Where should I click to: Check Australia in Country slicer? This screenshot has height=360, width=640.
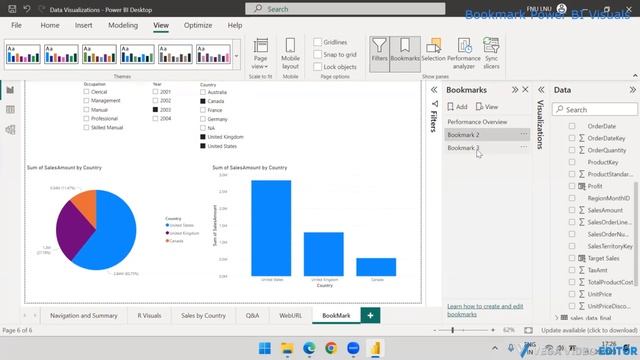[203, 92]
